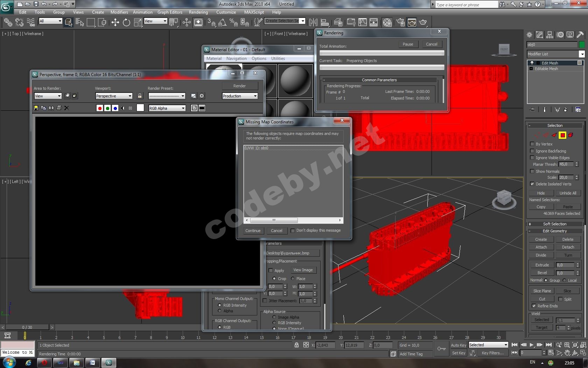Uncheck Delete Isolated Verts
588x368 pixels.
pos(532,184)
